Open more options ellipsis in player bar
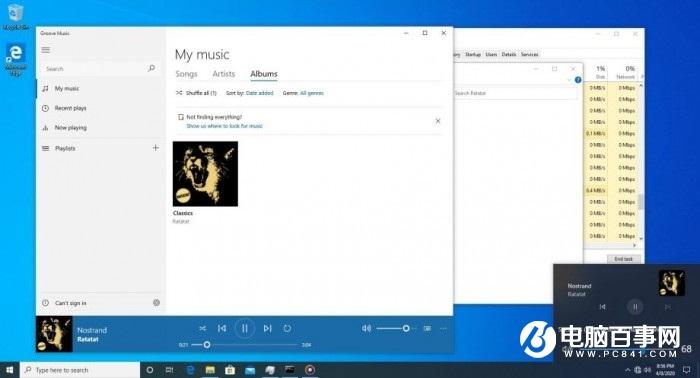The height and width of the screenshot is (378, 700). pos(443,328)
